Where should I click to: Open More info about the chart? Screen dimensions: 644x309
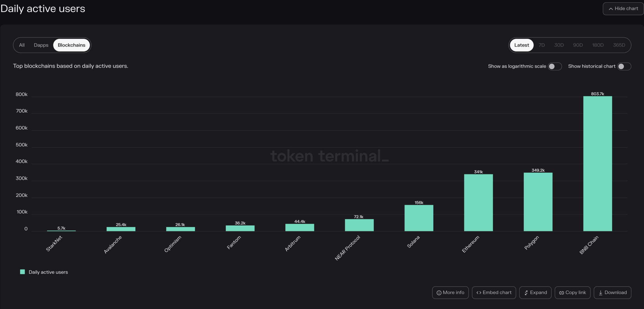[450, 293]
